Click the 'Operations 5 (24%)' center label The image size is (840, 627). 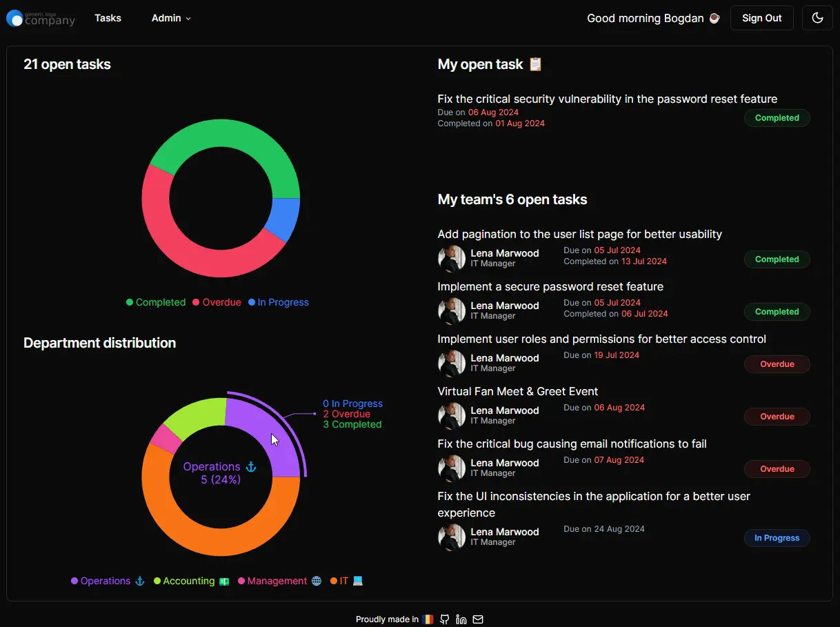220,473
